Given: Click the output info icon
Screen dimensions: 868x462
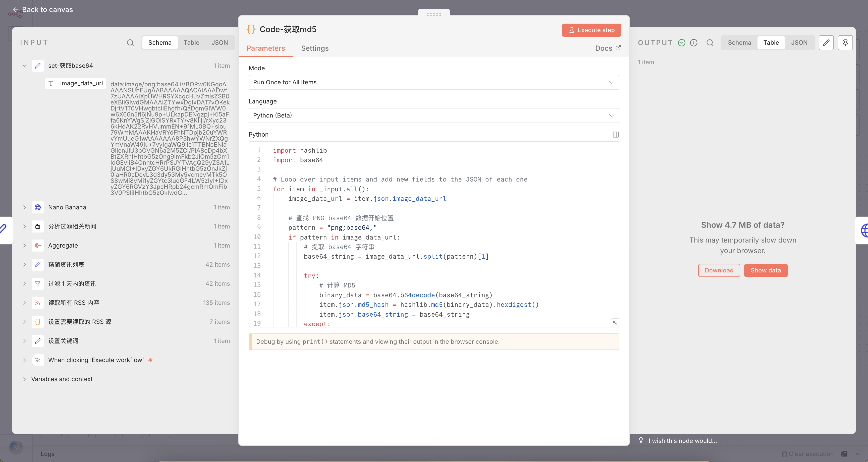Looking at the screenshot, I should pyautogui.click(x=693, y=43).
